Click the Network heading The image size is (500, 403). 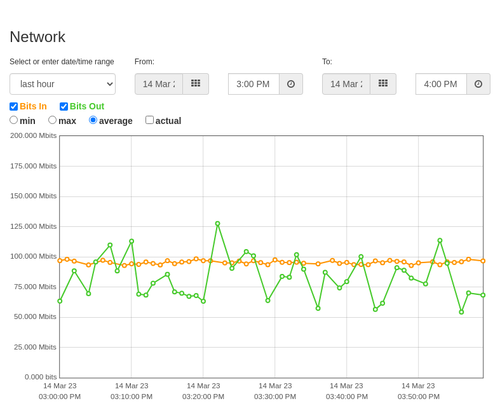pyautogui.click(x=37, y=37)
